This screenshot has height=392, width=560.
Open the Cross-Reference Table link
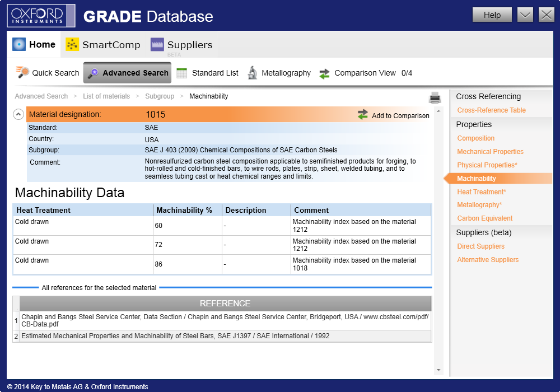point(491,110)
